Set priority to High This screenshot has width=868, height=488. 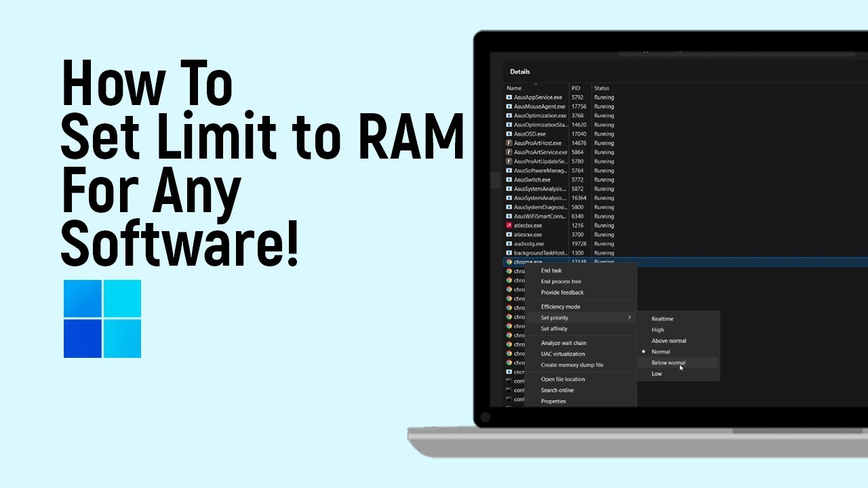click(658, 329)
